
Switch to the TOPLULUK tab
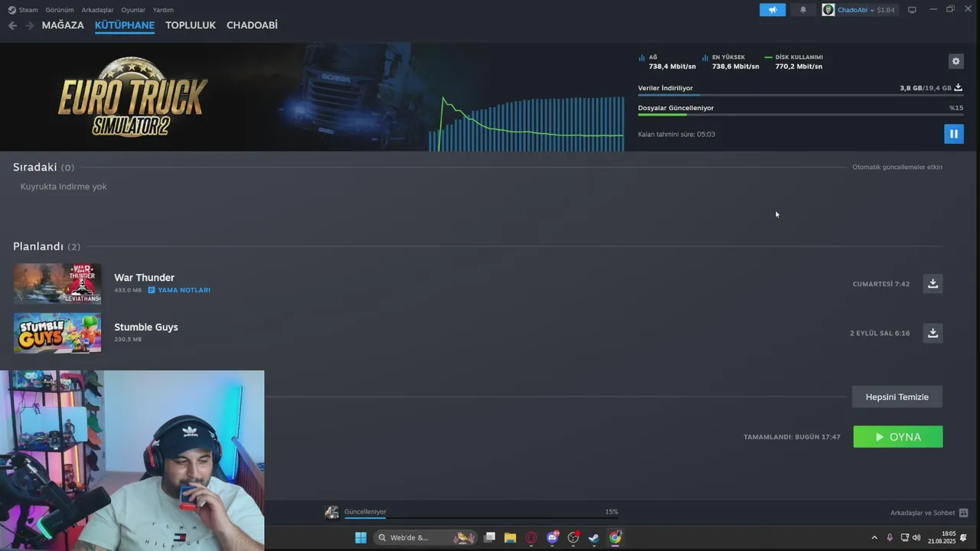click(x=191, y=25)
